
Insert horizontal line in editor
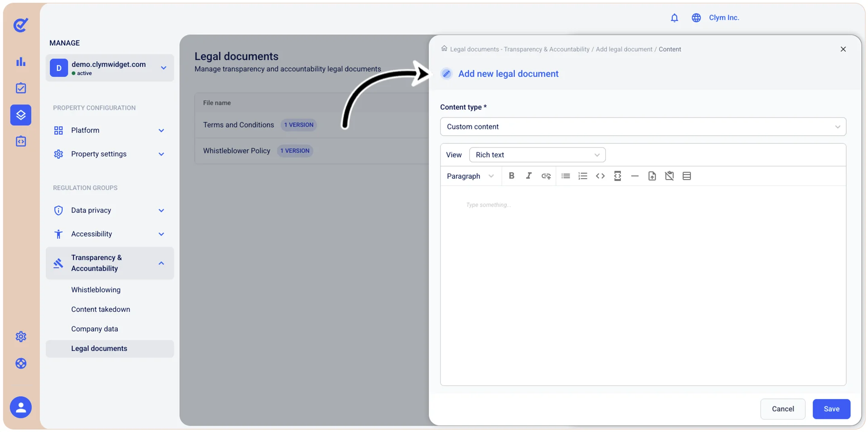tap(635, 176)
